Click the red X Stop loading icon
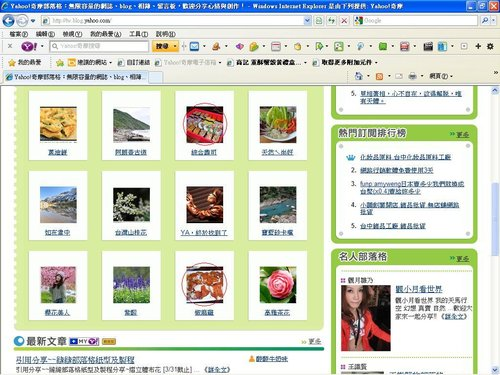The height and width of the screenshot is (375, 500). 344,21
